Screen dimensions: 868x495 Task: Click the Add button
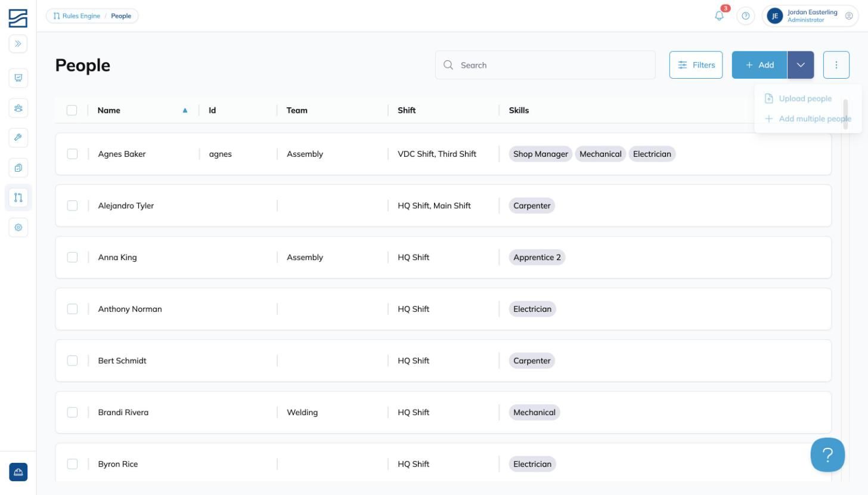(759, 65)
